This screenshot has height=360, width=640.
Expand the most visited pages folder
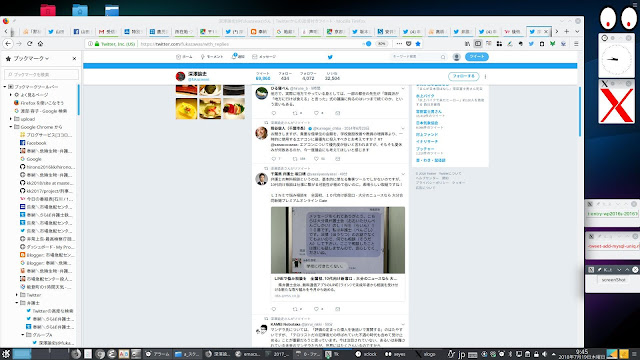[11, 95]
